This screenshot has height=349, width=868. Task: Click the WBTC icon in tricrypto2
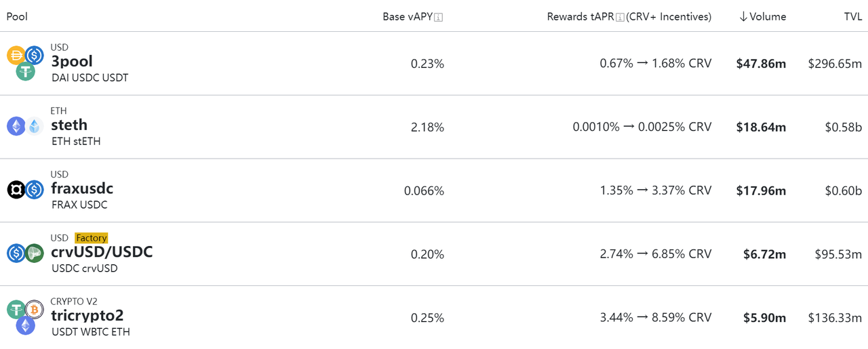pos(35,310)
